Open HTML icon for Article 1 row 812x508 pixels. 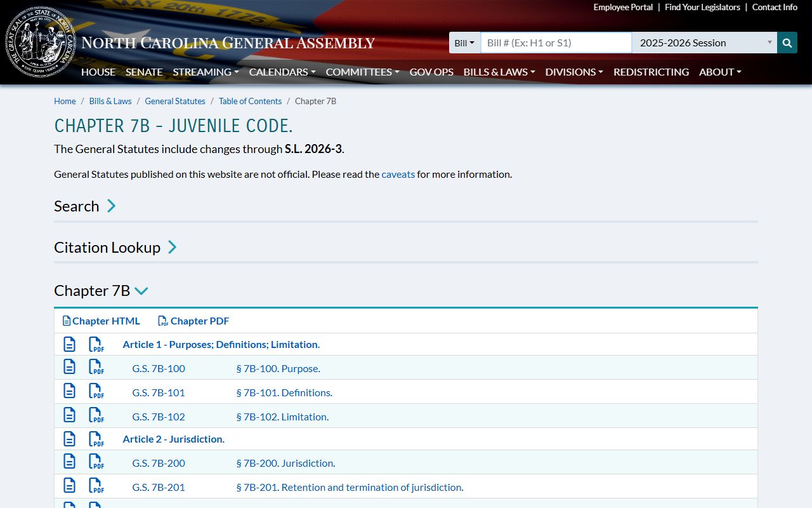pos(69,344)
